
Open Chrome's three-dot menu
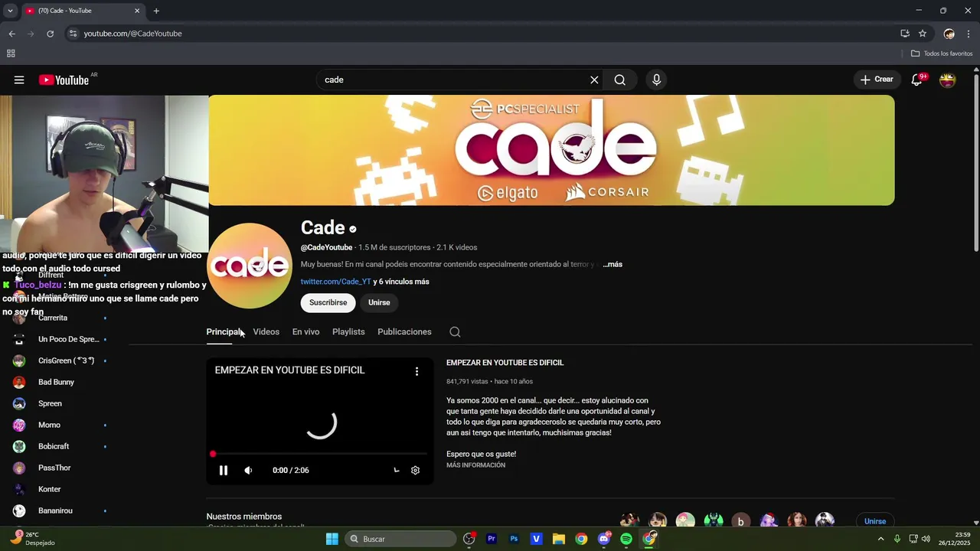[969, 34]
